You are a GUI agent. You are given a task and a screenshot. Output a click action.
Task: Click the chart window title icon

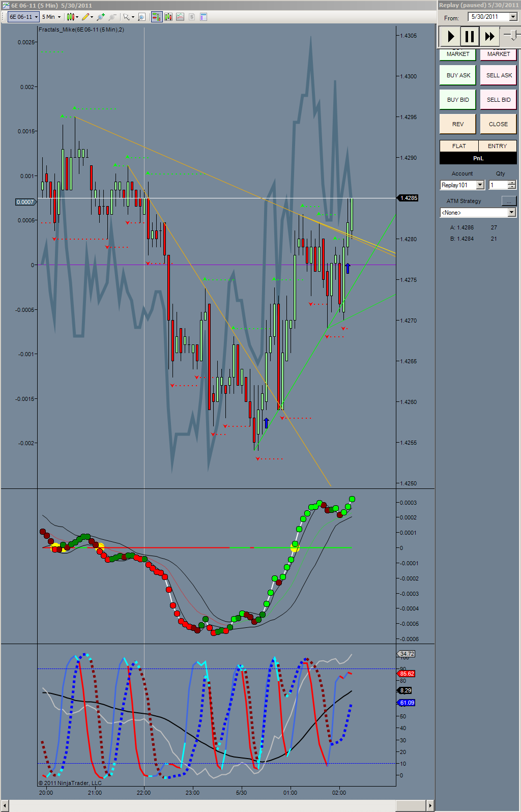coord(6,5)
